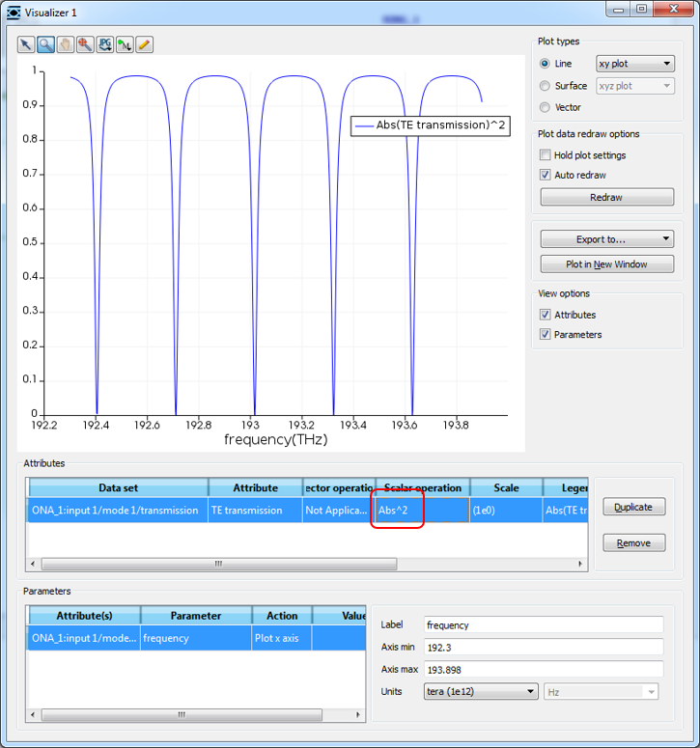Click the marker/legend tool with green dot

(x=125, y=44)
